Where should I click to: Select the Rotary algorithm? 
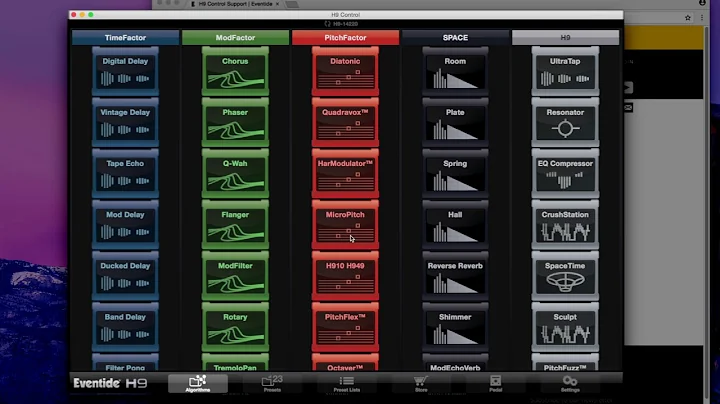pos(235,327)
